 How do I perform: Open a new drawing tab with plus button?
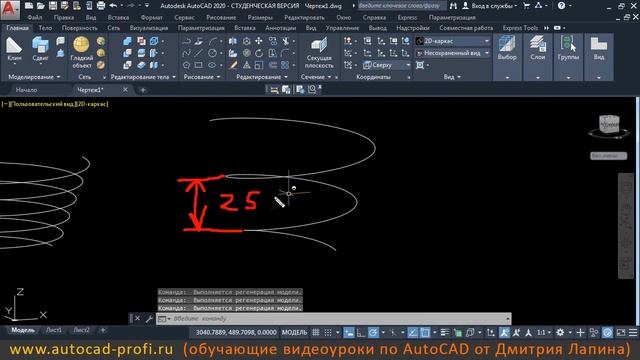(143, 89)
